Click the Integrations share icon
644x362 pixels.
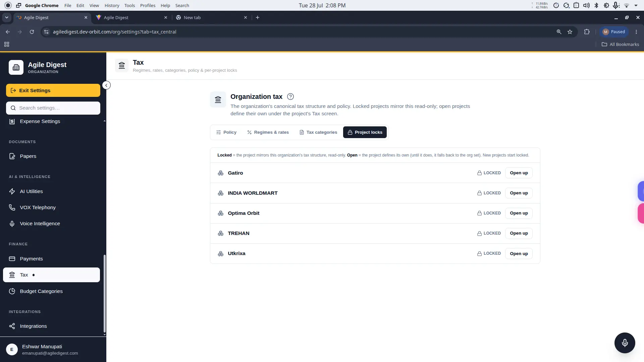(x=12, y=326)
